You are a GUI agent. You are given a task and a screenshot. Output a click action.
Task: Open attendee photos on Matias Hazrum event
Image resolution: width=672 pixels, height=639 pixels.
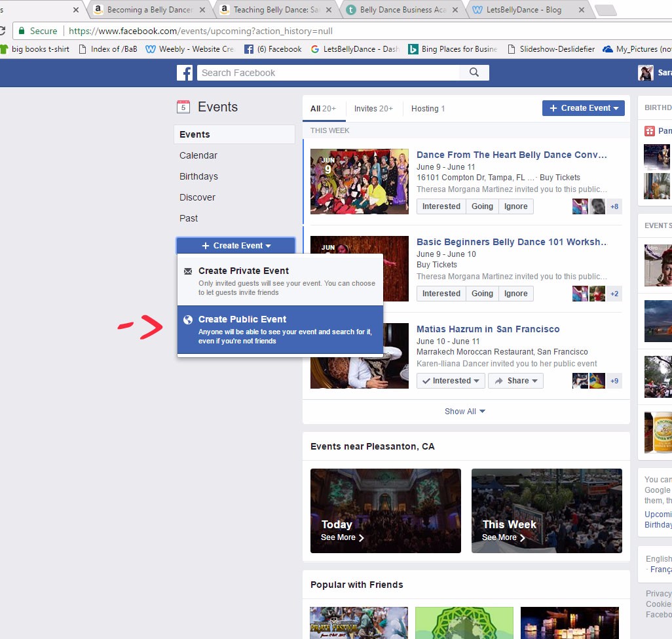(x=589, y=381)
